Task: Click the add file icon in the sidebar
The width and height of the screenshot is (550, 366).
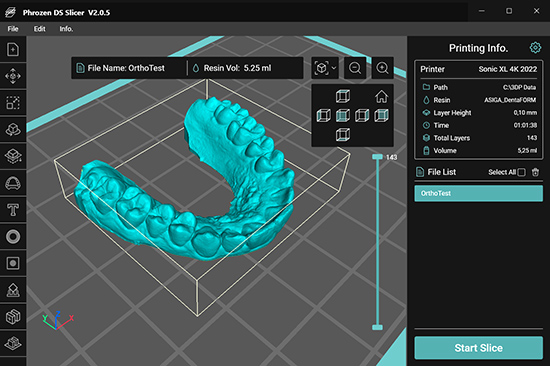Action: click(13, 49)
